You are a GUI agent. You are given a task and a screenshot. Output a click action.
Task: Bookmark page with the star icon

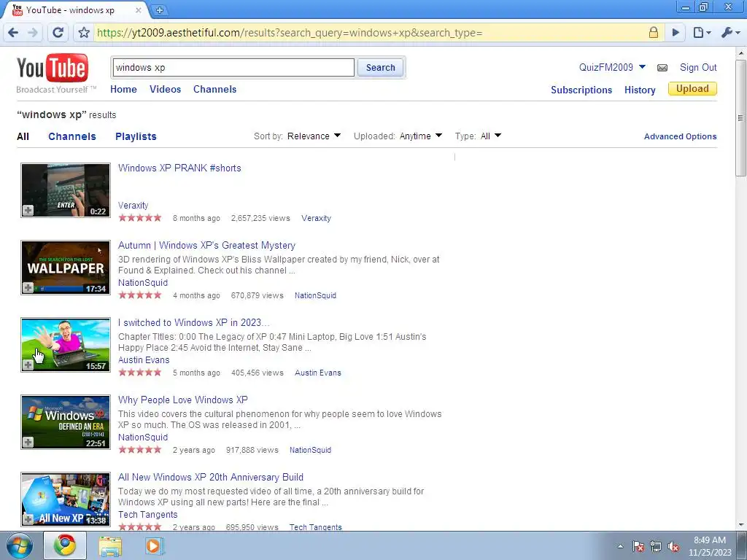84,33
